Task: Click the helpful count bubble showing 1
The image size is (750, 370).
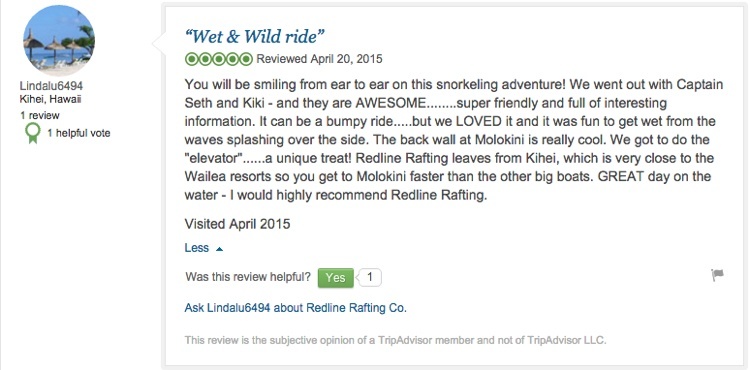Action: pyautogui.click(x=369, y=277)
